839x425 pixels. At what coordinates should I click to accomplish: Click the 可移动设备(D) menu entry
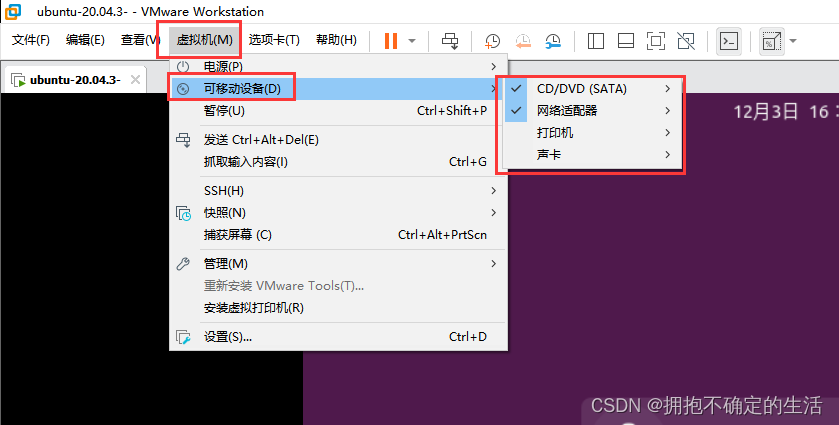point(338,89)
